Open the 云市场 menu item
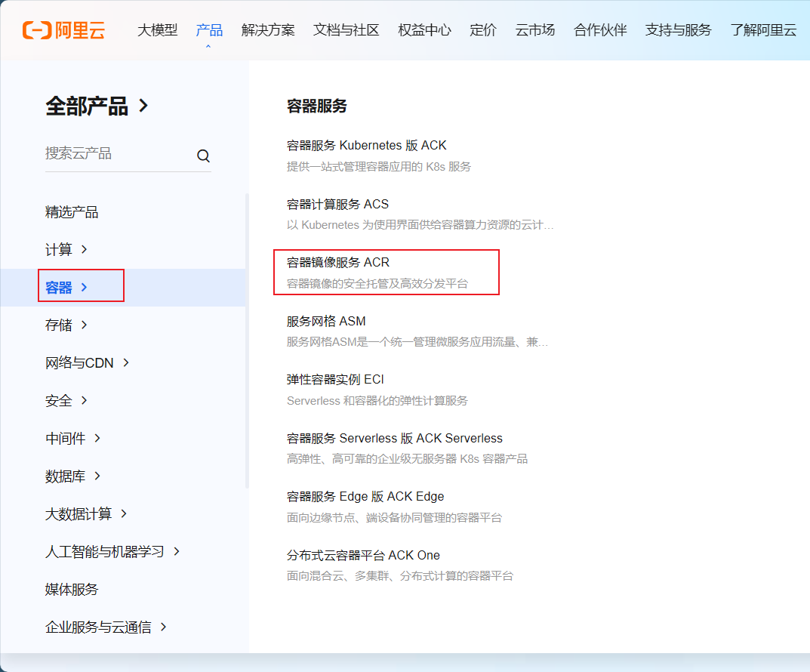 tap(535, 30)
